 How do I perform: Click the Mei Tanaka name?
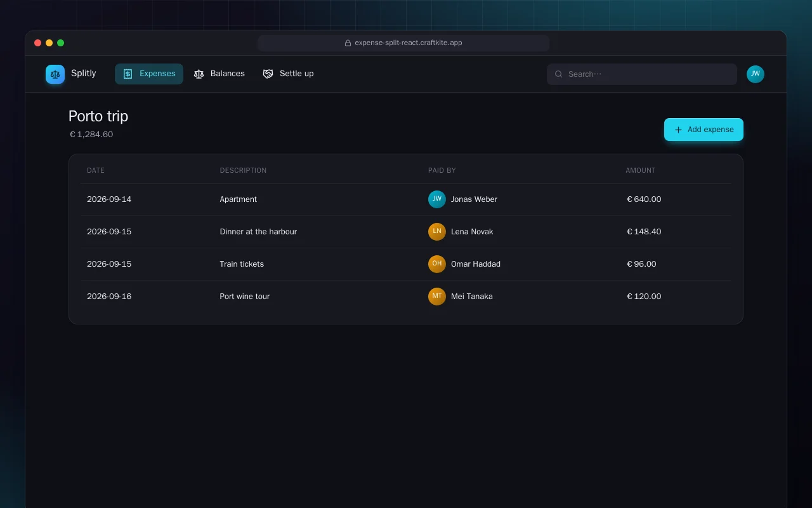point(472,297)
